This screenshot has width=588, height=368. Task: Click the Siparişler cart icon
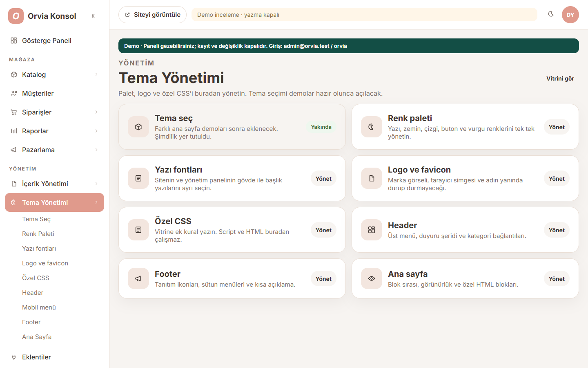(x=14, y=112)
